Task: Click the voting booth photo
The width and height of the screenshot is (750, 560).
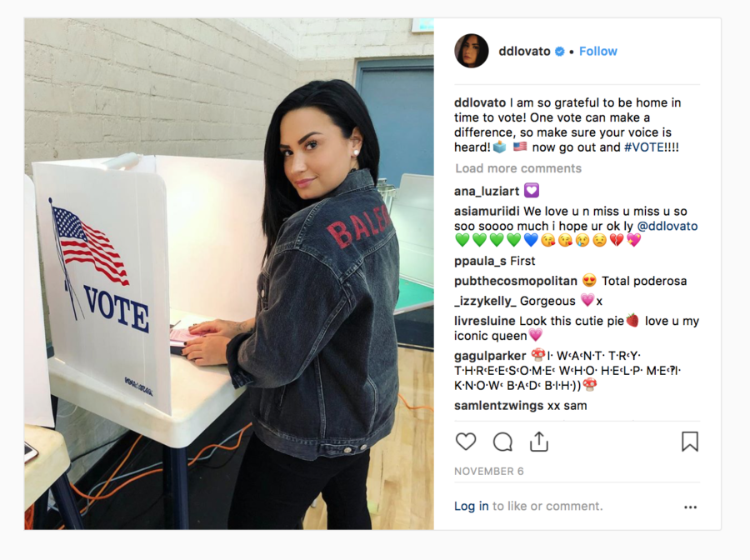Action: point(229,274)
